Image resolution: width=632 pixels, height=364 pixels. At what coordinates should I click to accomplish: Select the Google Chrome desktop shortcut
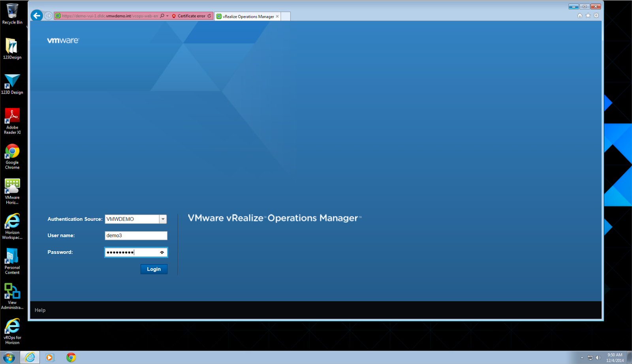(12, 156)
